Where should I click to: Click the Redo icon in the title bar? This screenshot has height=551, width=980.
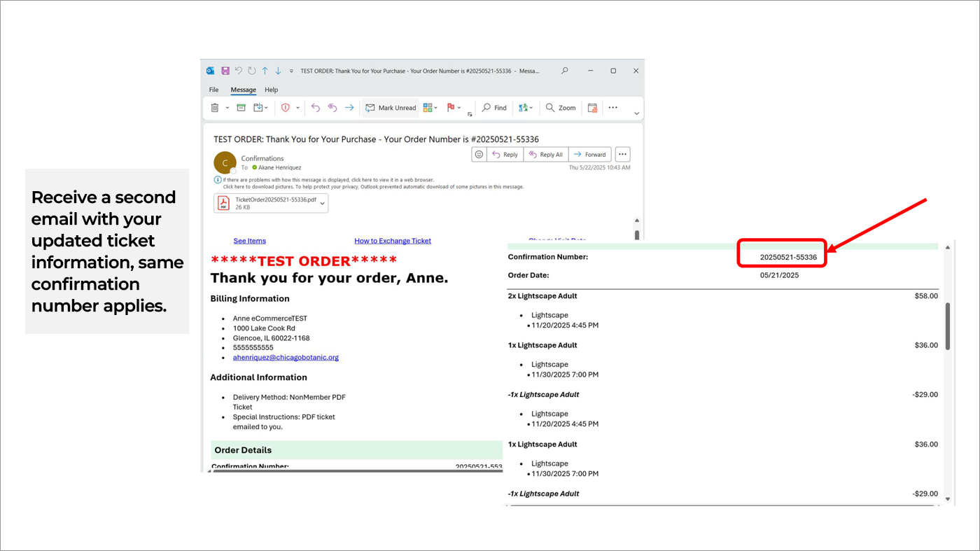click(252, 71)
